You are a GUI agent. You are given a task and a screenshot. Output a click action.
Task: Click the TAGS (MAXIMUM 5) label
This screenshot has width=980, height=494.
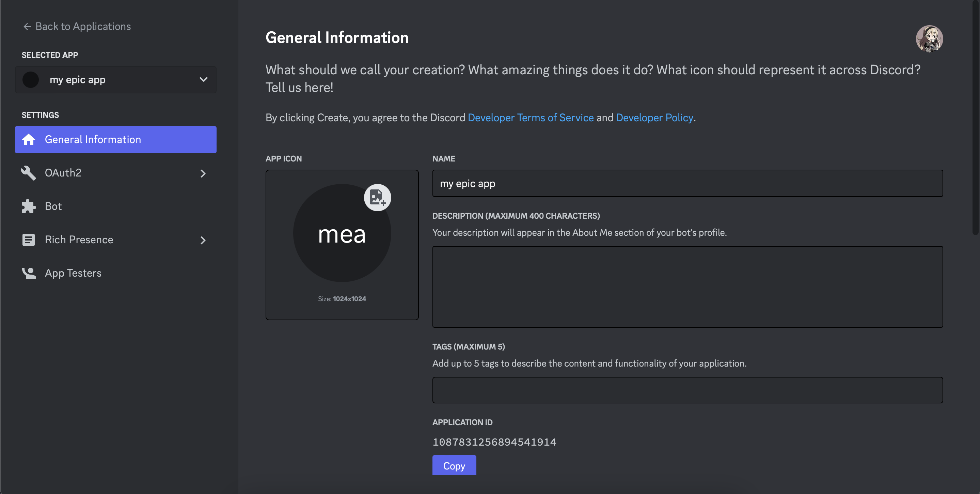468,347
